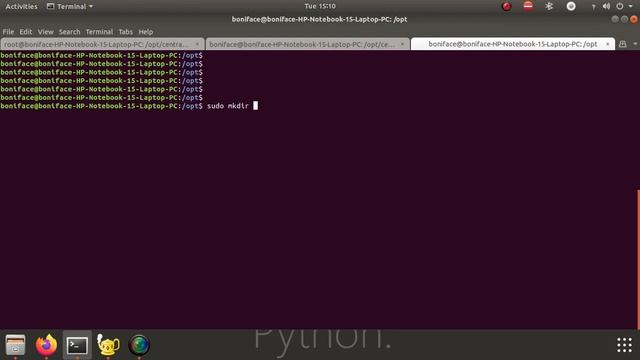Expand system menu arrow in top bar
The height and width of the screenshot is (360, 640).
click(631, 6)
